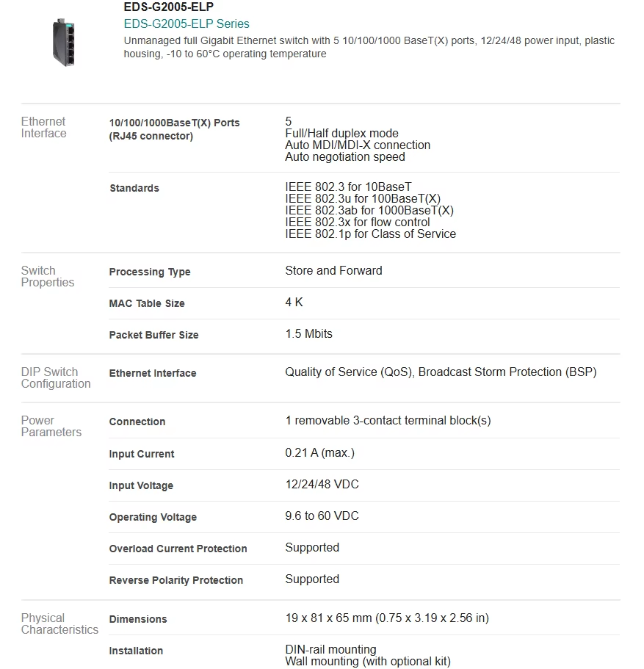Viewport: 644px width, 669px height.
Task: Click the Processing Type label
Action: (150, 272)
